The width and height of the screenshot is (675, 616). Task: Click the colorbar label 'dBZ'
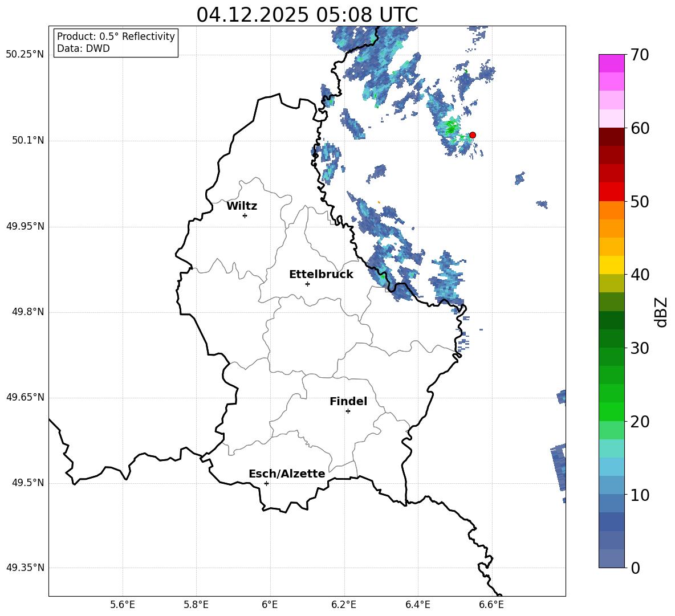coord(662,312)
